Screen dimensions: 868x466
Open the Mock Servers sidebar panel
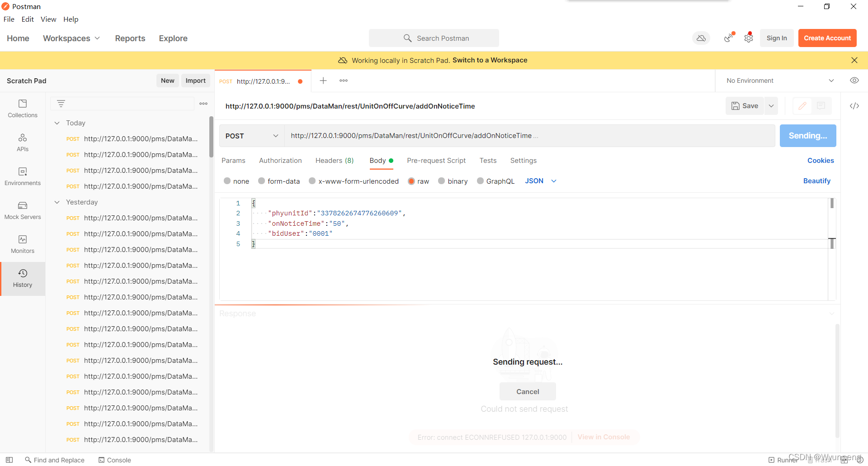click(x=23, y=210)
